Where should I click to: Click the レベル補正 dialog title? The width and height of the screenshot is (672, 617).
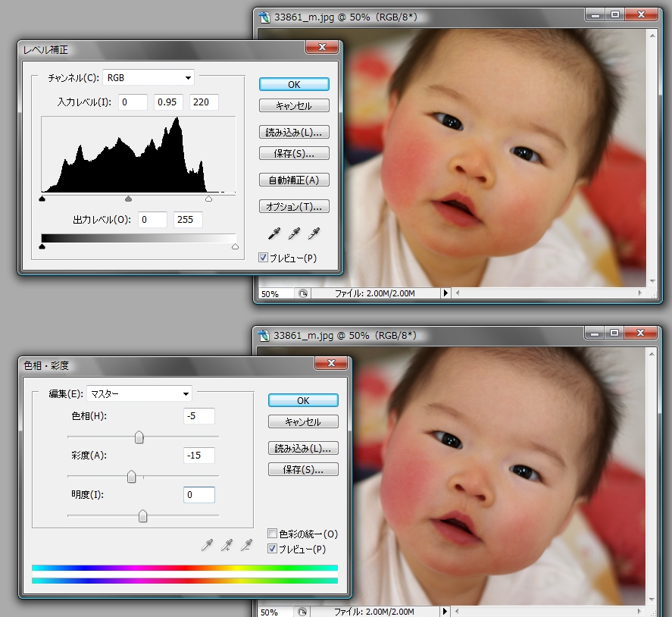click(x=45, y=50)
